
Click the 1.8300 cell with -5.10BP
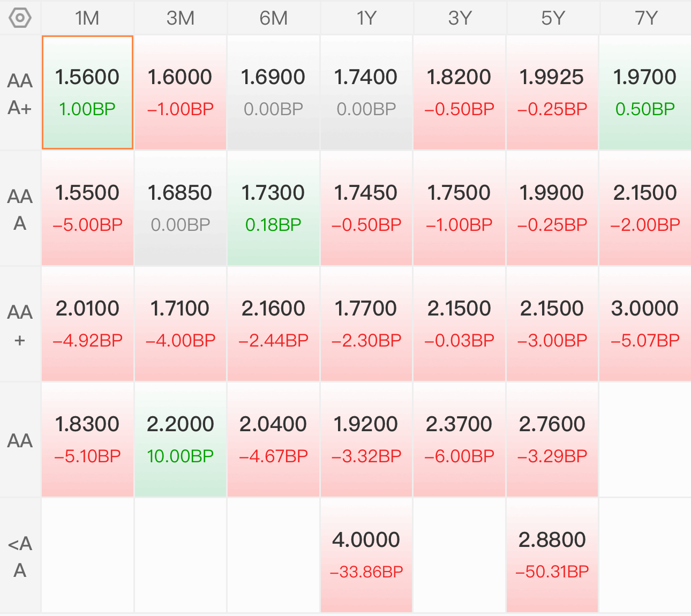[87, 440]
